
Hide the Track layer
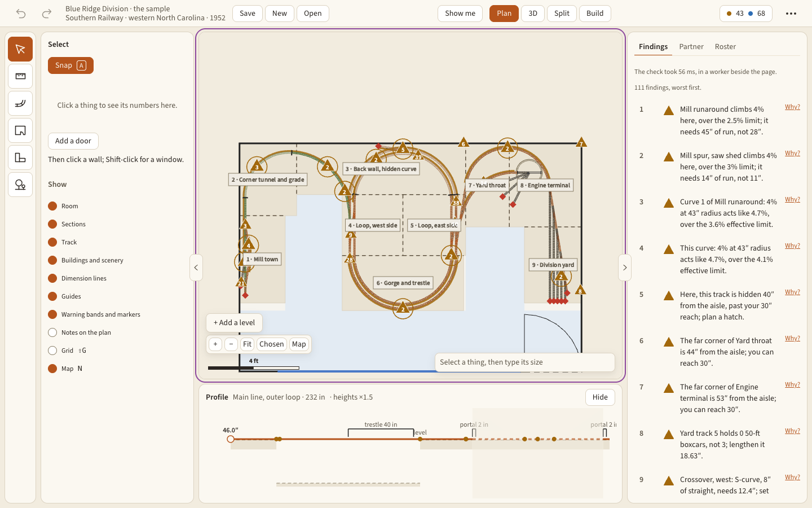(52, 242)
